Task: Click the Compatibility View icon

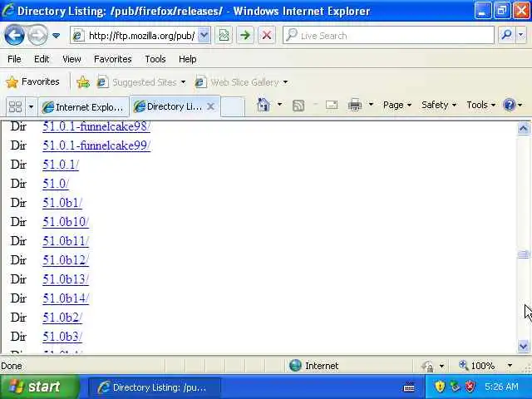Action: coord(224,35)
